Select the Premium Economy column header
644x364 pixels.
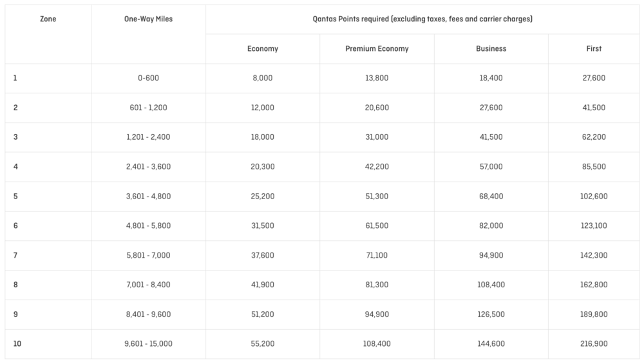pos(377,49)
